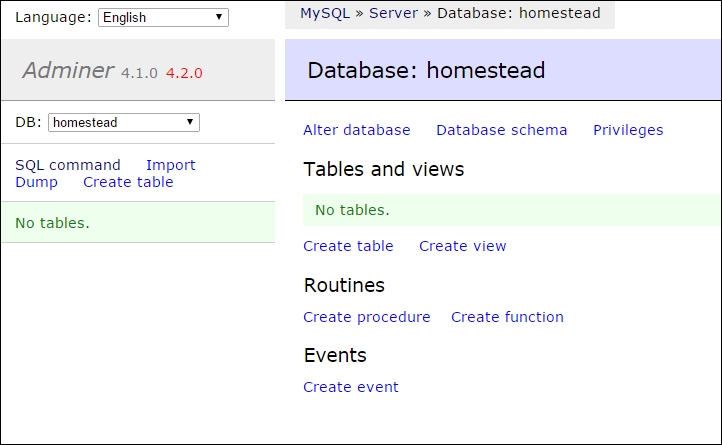Go to MySQL in the breadcrumb

point(325,13)
